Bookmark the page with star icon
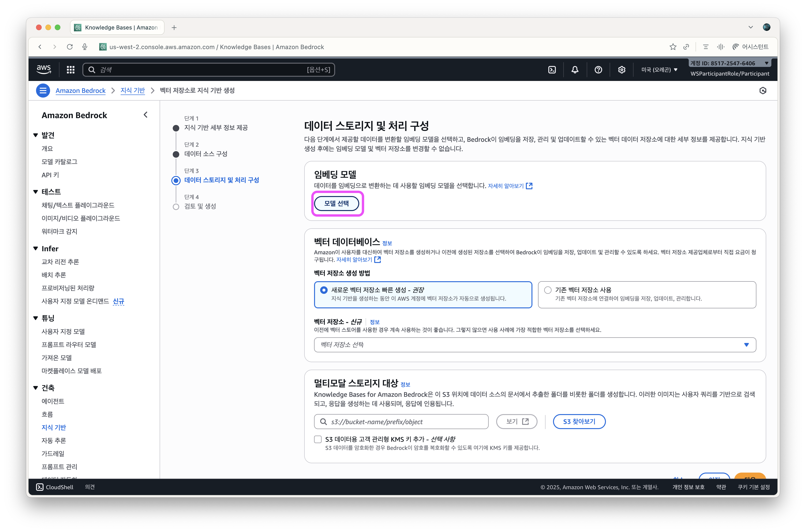The height and width of the screenshot is (532, 806). coord(673,47)
